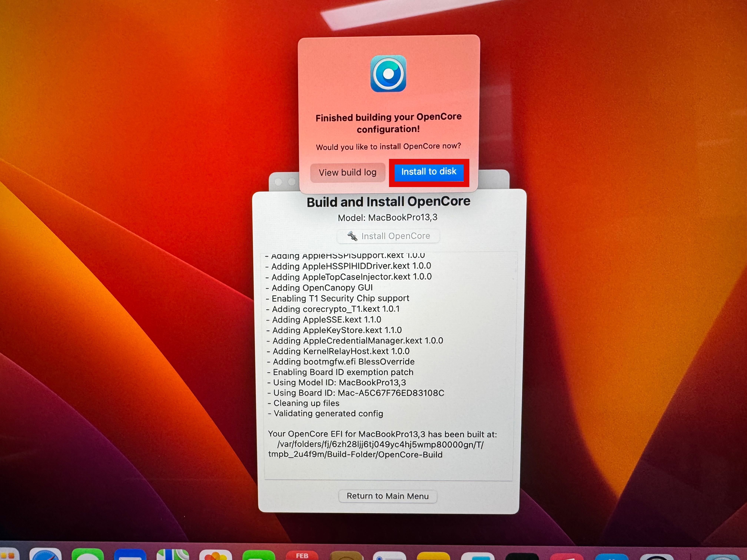Select line 'Enabling T1 Security Chip support'
Screen dimensions: 747x560
point(338,298)
